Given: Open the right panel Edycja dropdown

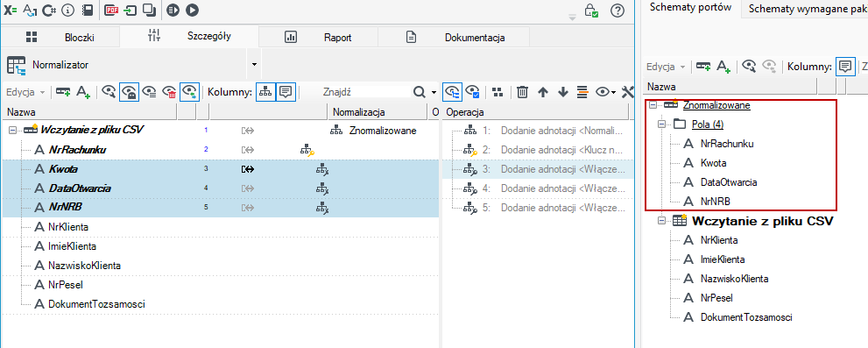Looking at the screenshot, I should coord(666,67).
